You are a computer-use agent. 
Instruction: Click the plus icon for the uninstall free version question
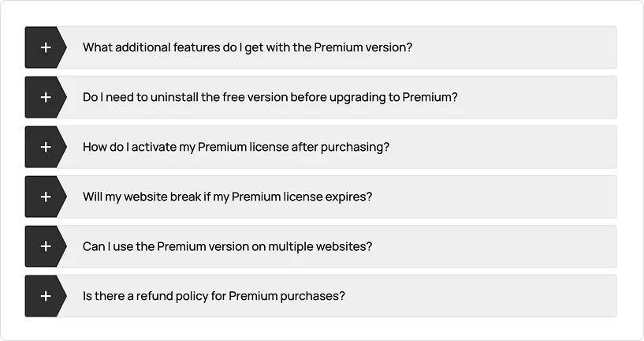tap(46, 97)
